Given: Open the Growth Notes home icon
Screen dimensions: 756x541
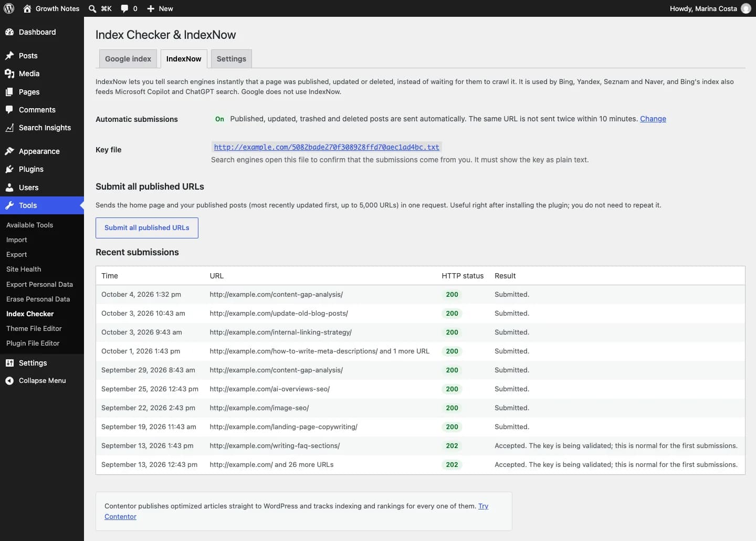Looking at the screenshot, I should tap(27, 8).
